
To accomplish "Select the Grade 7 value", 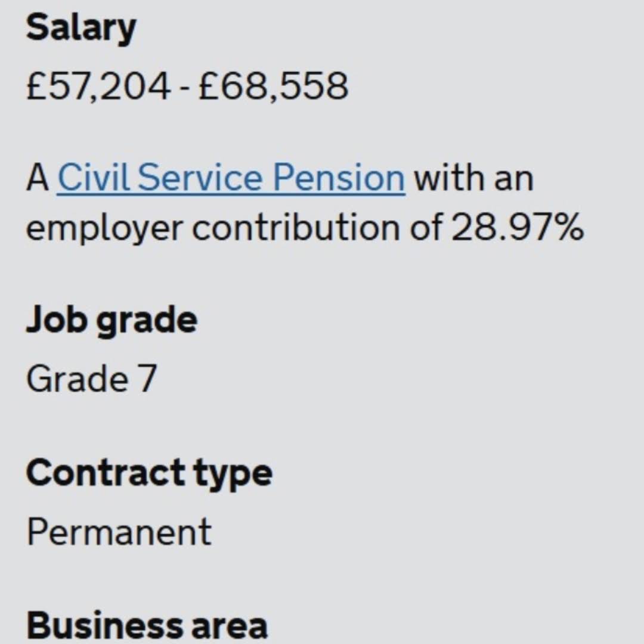I will (x=92, y=378).
